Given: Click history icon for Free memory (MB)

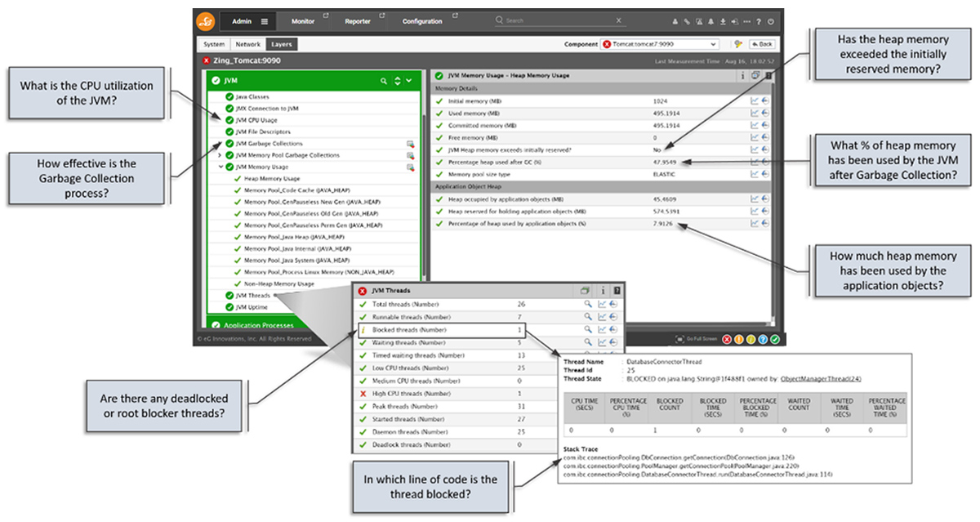Looking at the screenshot, I should tap(766, 138).
